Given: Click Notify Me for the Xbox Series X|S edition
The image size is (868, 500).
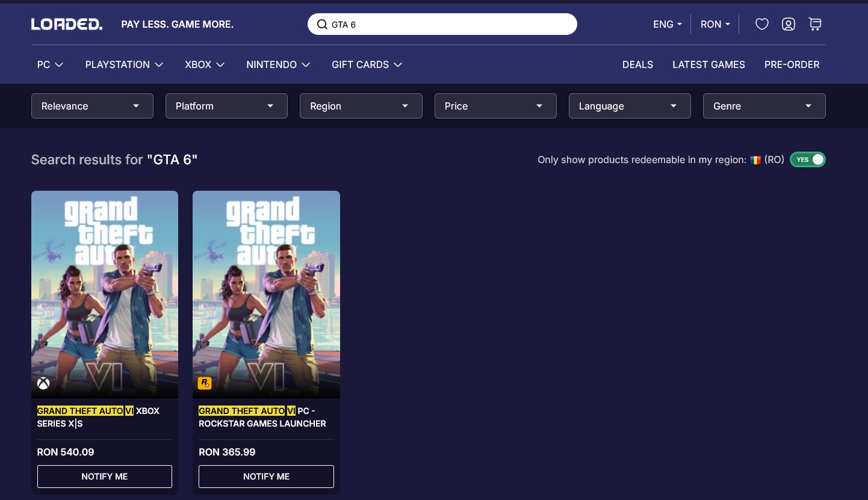Looking at the screenshot, I should 105,477.
